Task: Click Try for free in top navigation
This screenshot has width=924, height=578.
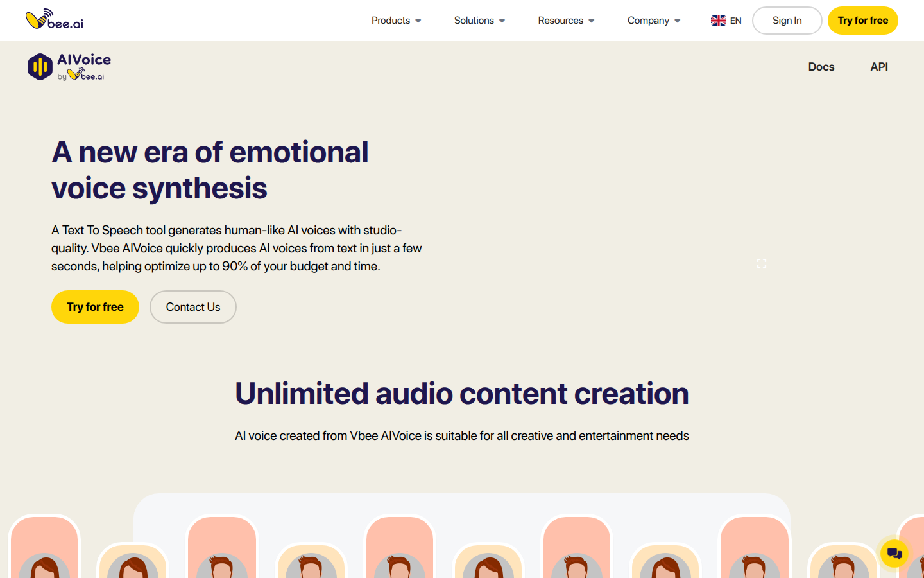Action: point(862,21)
